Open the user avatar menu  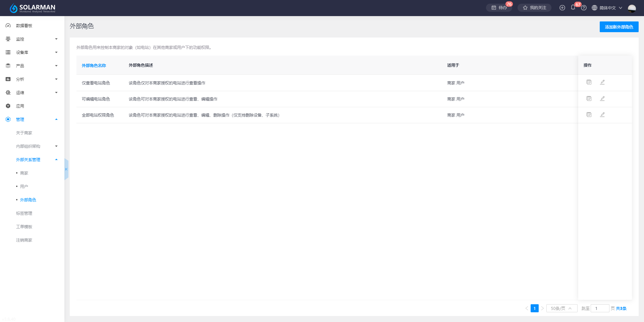tap(632, 8)
